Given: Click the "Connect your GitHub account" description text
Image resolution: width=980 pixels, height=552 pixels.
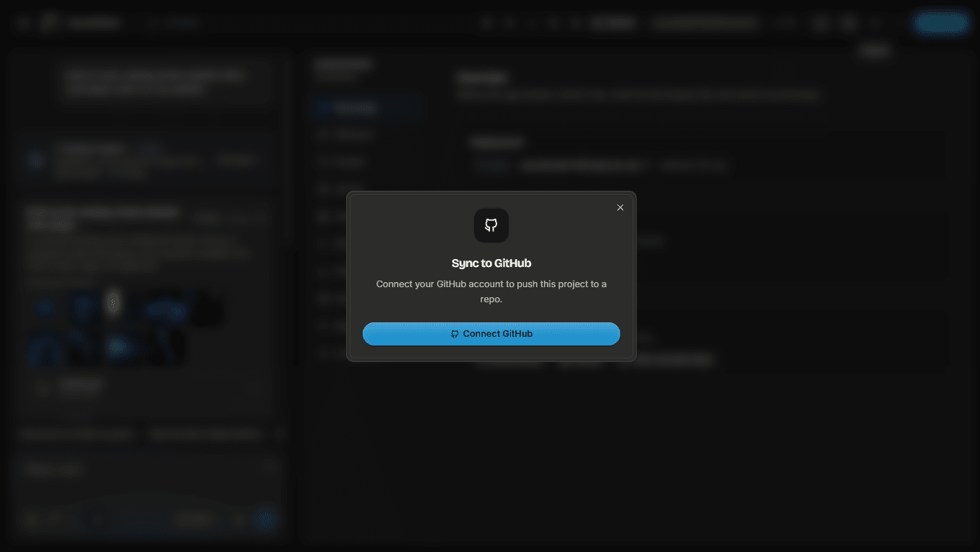Looking at the screenshot, I should tap(491, 291).
